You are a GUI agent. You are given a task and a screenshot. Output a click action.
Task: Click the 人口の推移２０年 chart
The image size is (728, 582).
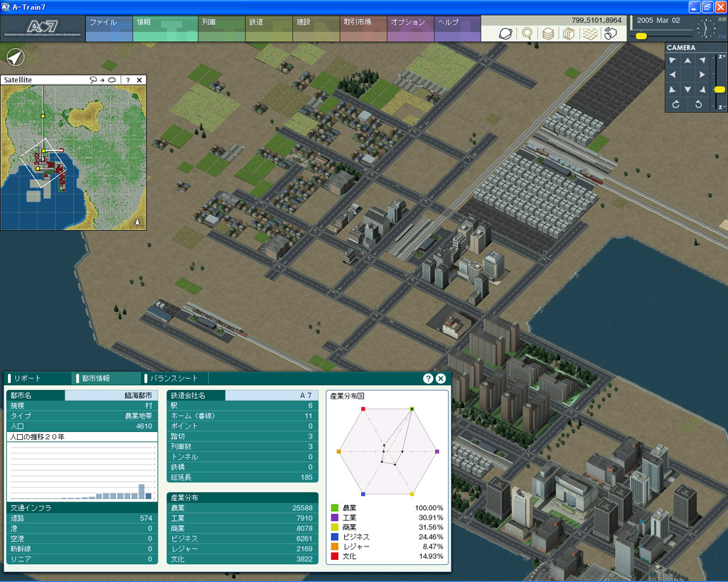click(82, 472)
